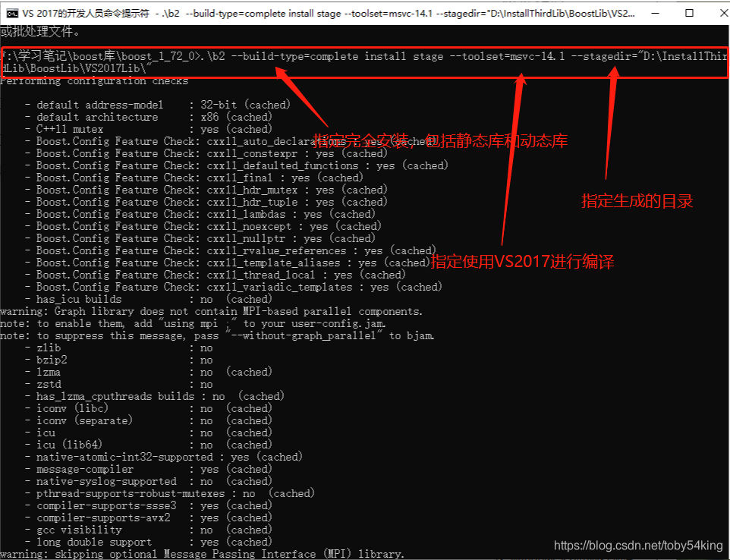This screenshot has height=560, width=730.
Task: Click the 'iconv (separate)' line
Action: tap(149, 420)
